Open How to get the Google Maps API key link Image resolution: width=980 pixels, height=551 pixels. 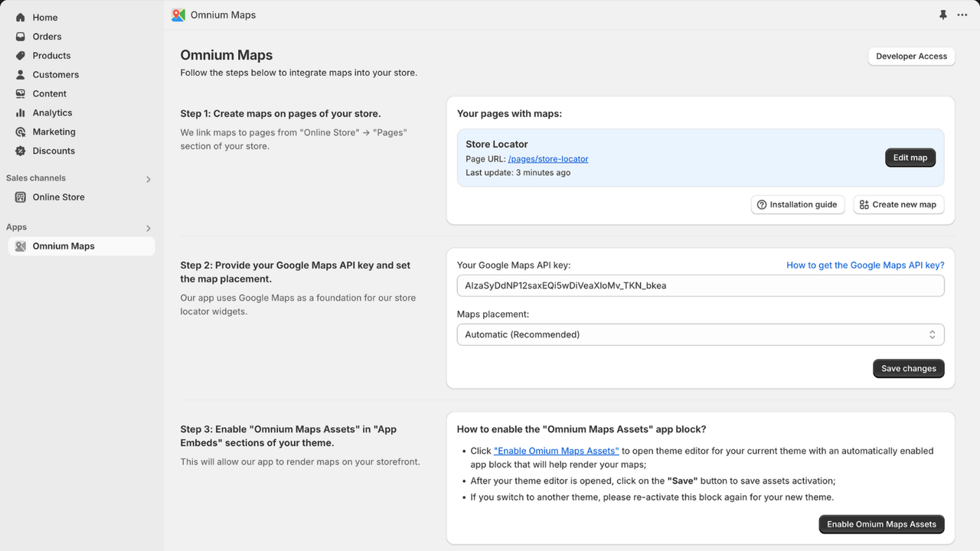865,266
